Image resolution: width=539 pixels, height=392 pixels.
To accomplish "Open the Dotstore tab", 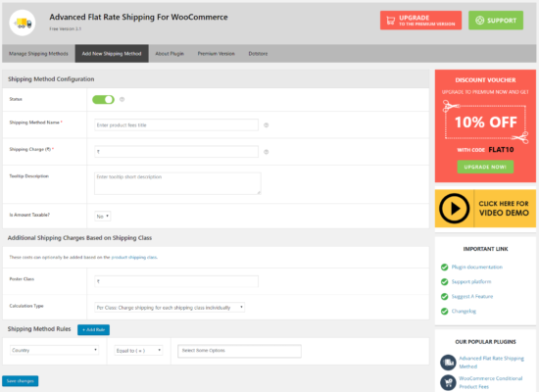I will tap(258, 54).
